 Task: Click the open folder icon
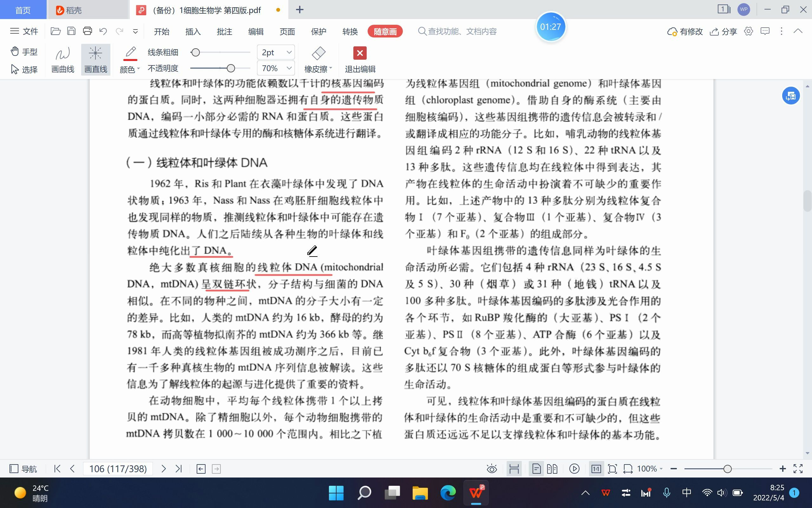tap(56, 31)
